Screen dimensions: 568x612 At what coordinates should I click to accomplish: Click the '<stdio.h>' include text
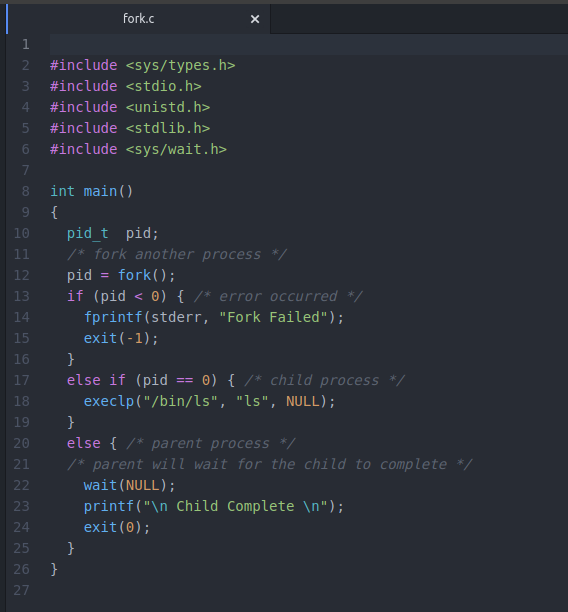pyautogui.click(x=164, y=87)
